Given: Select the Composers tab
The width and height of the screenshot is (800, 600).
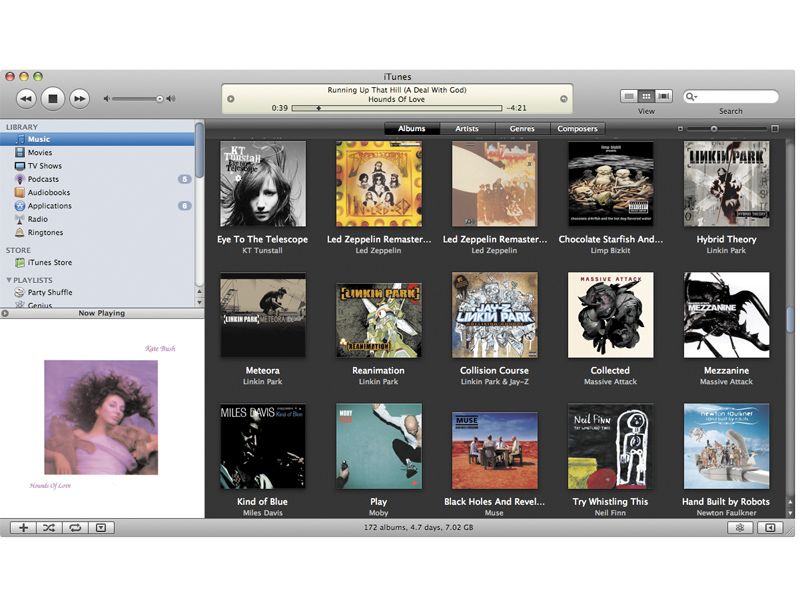Looking at the screenshot, I should tap(577, 129).
